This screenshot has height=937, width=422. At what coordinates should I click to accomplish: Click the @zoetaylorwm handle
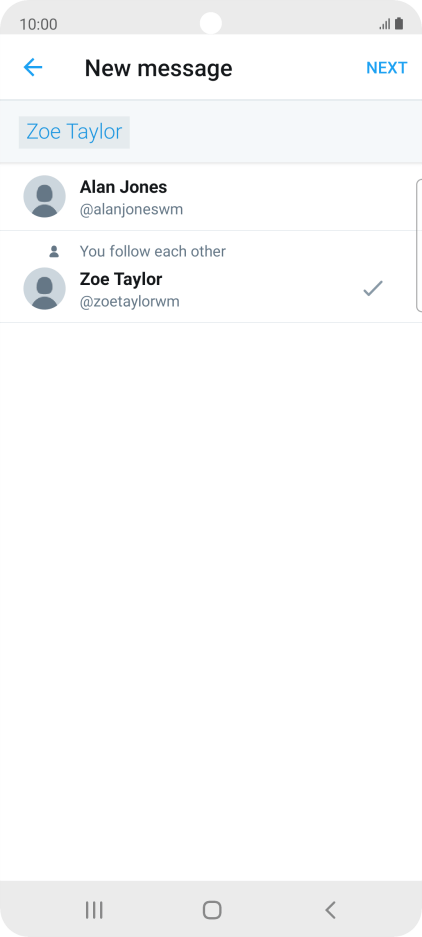click(130, 302)
